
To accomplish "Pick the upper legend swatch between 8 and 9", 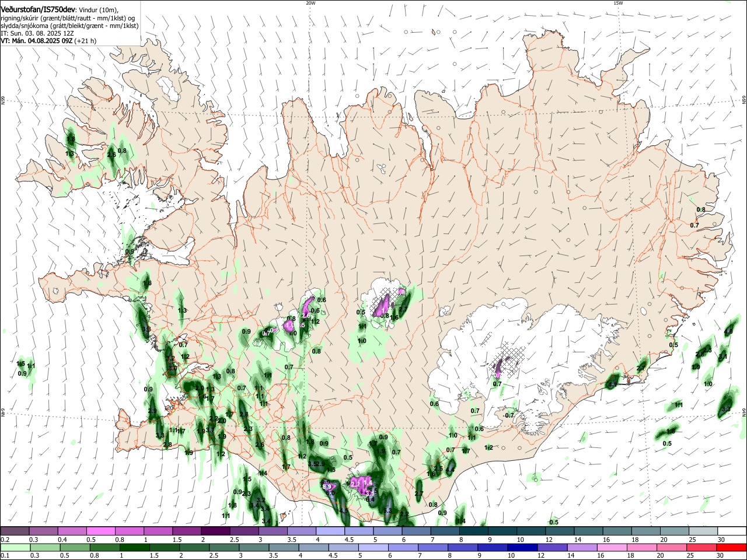I will [x=473, y=531].
